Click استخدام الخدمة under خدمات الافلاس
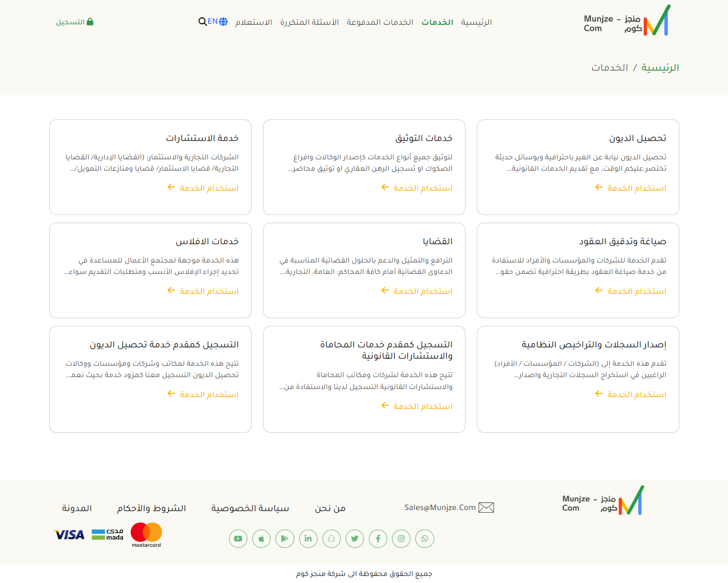 point(203,291)
